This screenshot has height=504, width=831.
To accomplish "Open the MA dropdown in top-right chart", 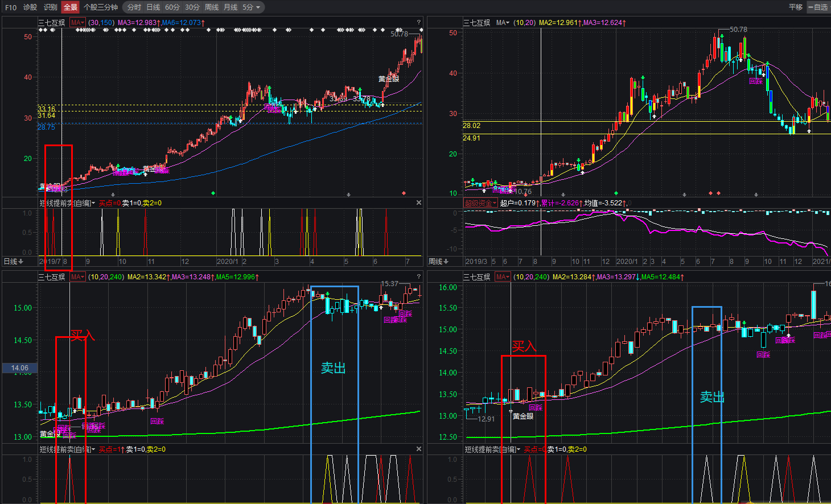I will (503, 23).
